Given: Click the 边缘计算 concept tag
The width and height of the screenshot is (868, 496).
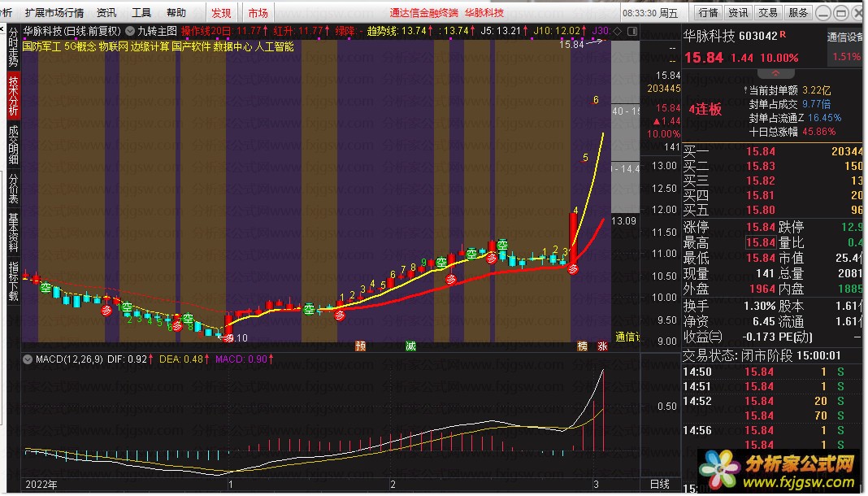Looking at the screenshot, I should click(x=150, y=46).
